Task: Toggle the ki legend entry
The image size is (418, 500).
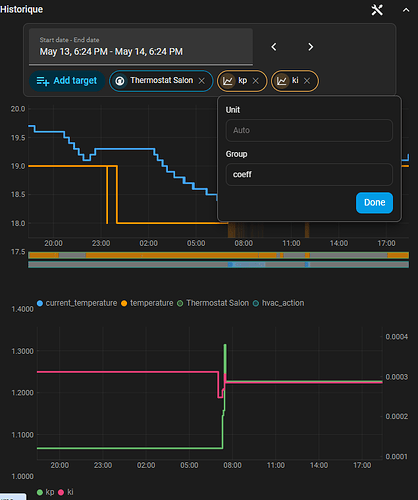Action: pos(66,492)
